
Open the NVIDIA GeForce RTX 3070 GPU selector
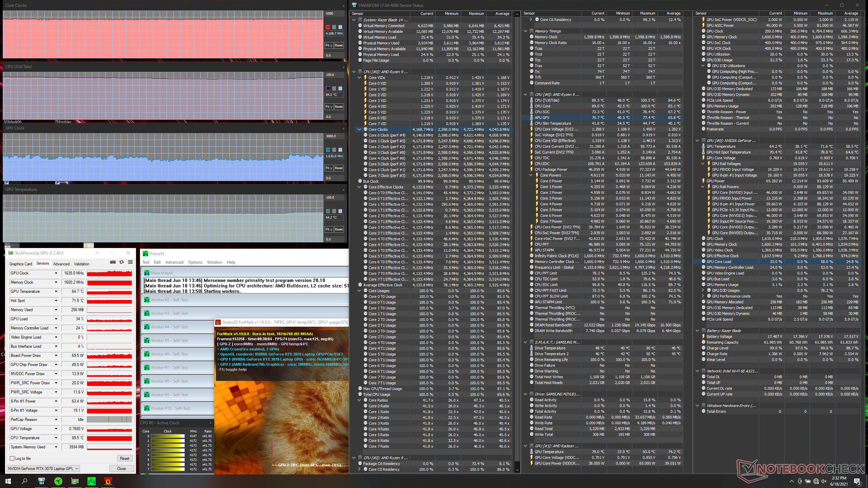click(x=43, y=469)
